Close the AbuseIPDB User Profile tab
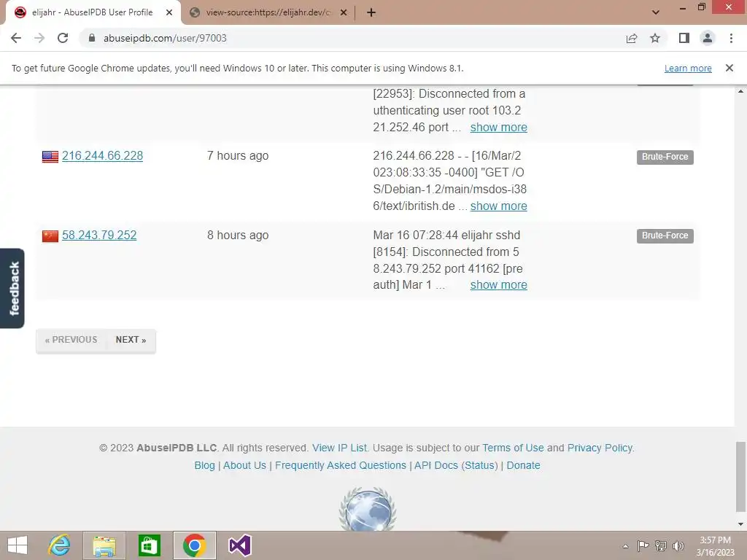The width and height of the screenshot is (747, 560). 169,12
